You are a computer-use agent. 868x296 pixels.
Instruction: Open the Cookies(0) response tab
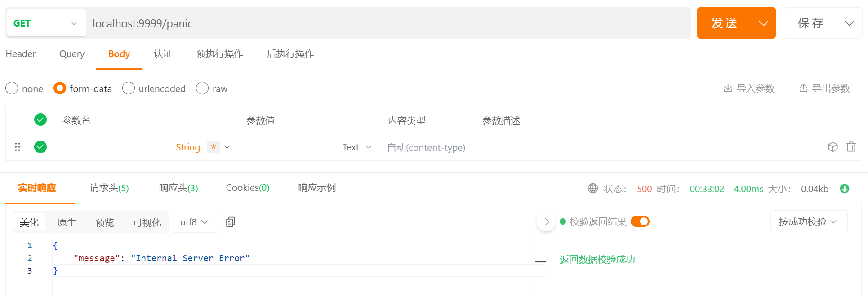[248, 188]
